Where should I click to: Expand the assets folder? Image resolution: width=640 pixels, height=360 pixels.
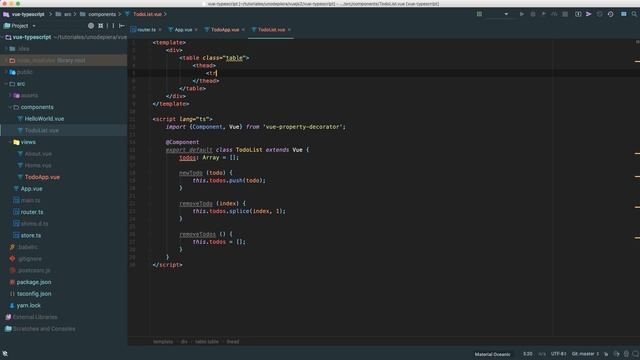10,96
